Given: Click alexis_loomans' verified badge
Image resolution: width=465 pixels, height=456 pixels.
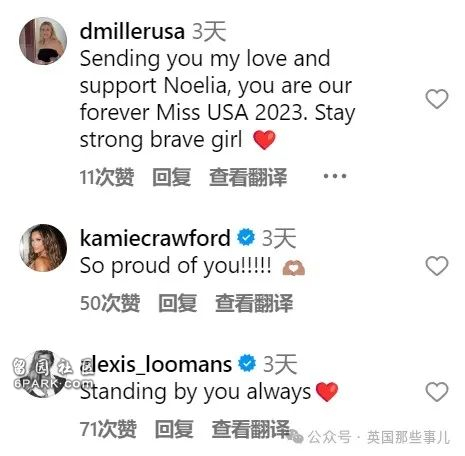Looking at the screenshot, I should pos(247,363).
